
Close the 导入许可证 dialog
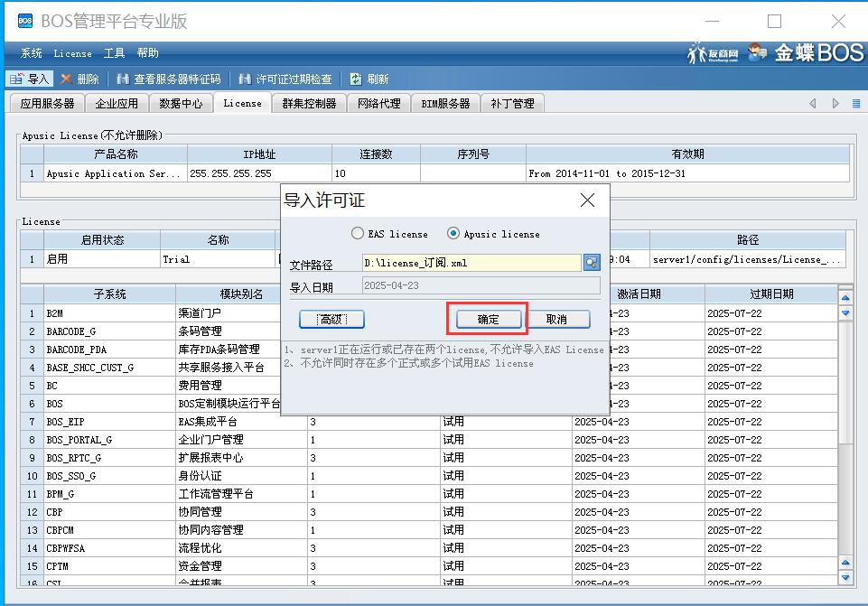point(587,200)
